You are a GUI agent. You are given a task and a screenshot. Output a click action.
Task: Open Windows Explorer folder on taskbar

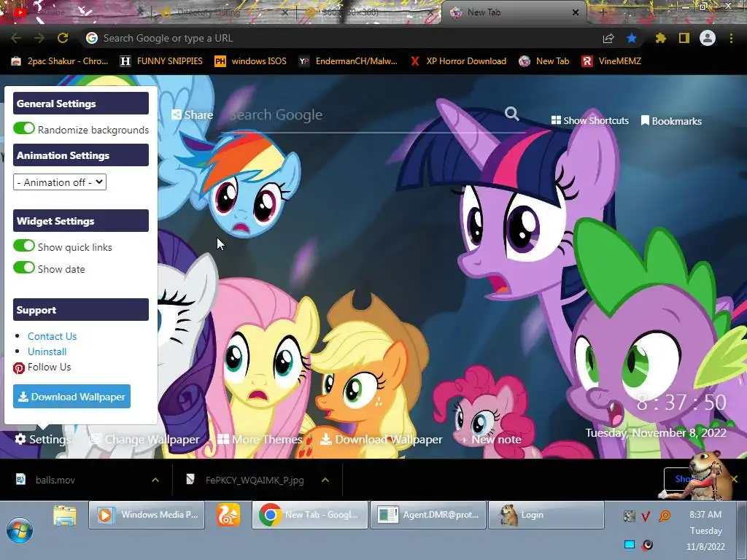[65, 516]
